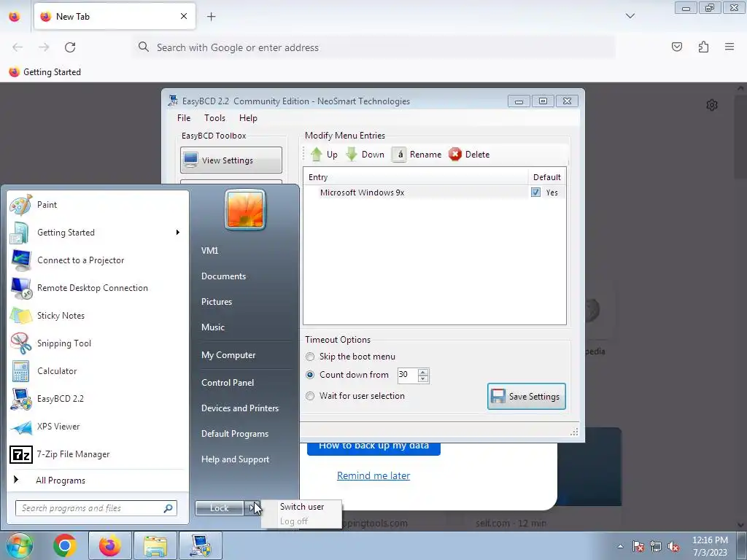Click Search programs and files box

click(x=96, y=508)
